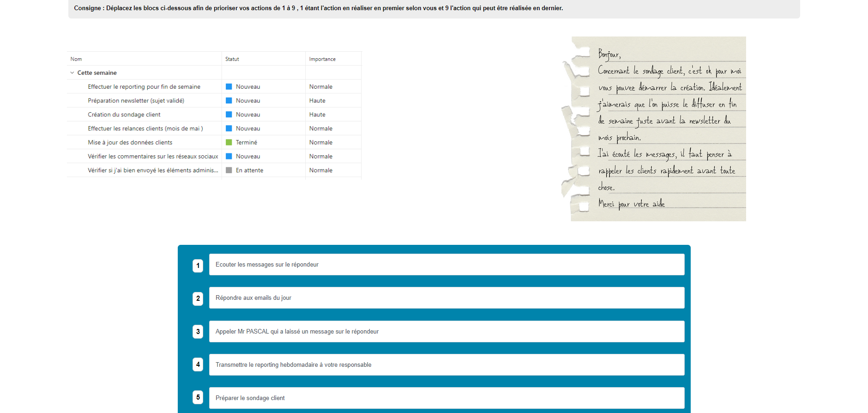Click the number 2 rank badge
This screenshot has width=868, height=413.
pos(198,298)
